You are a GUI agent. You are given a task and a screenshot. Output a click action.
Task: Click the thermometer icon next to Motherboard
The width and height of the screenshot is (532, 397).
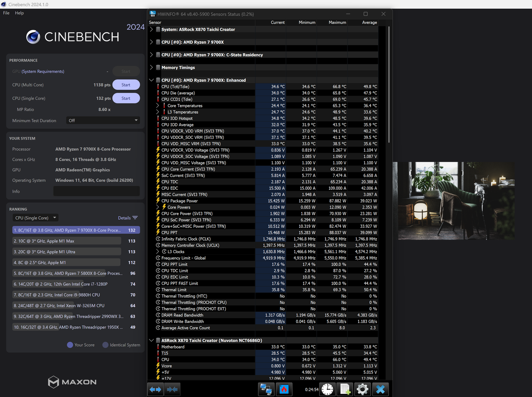[158, 347]
